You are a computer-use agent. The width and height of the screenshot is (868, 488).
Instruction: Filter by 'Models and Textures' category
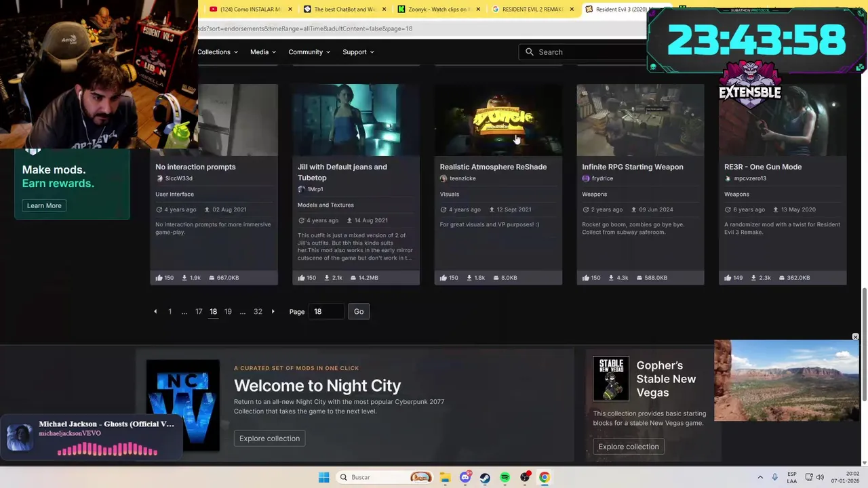tap(325, 205)
